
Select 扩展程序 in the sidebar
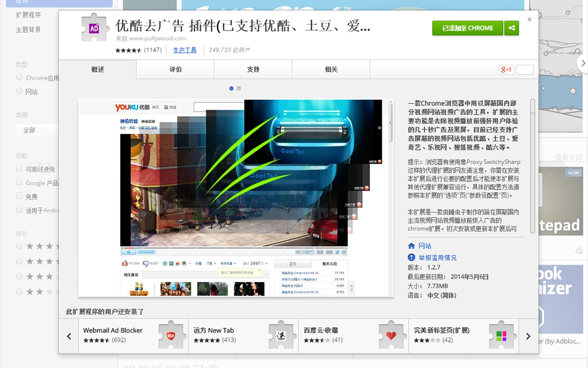pos(28,15)
